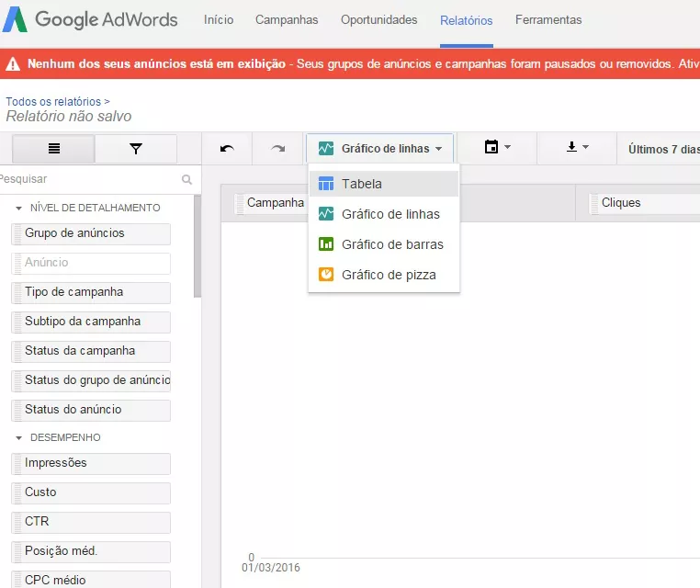The height and width of the screenshot is (588, 700).
Task: Collapse the Nível de detalhamento section
Action: coord(18,208)
